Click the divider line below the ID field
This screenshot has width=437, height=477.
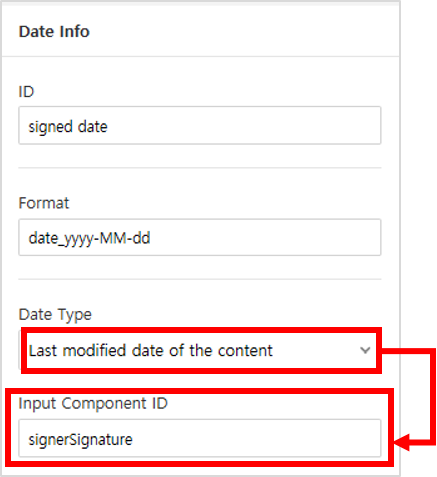(200, 168)
